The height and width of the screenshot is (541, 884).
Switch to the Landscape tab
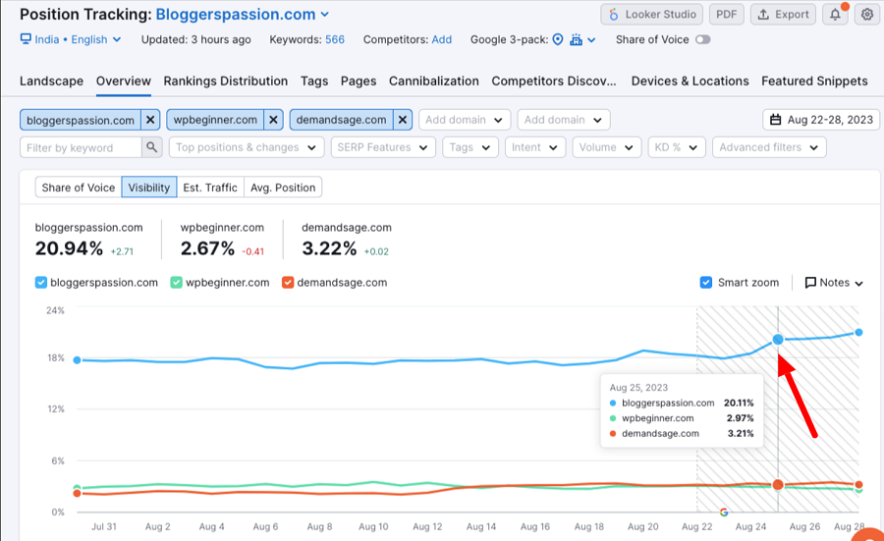[x=51, y=81]
